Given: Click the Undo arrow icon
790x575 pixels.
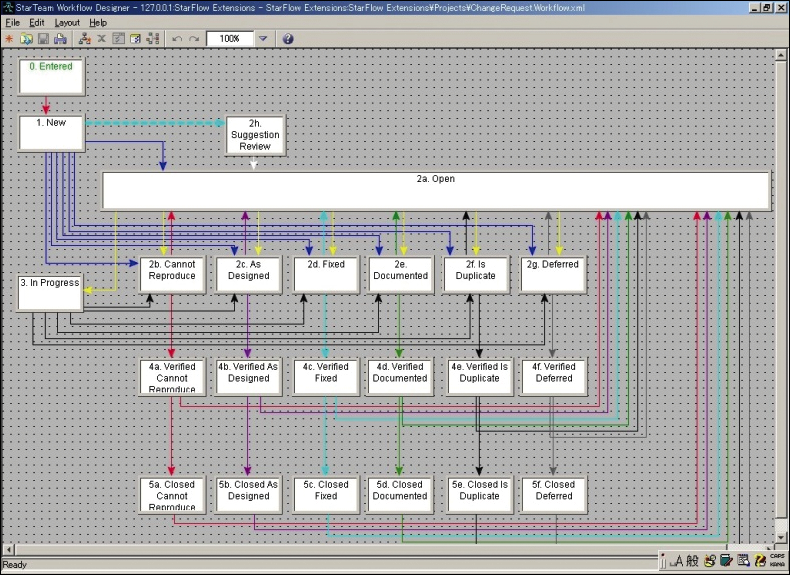Looking at the screenshot, I should (177, 39).
